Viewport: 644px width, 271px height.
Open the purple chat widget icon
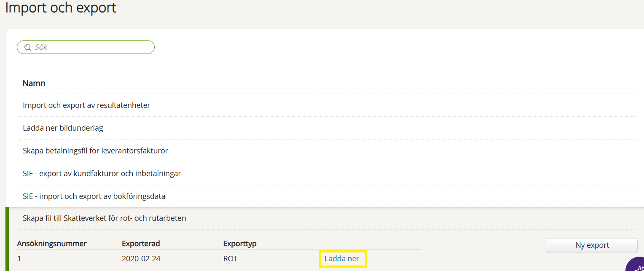[635, 264]
